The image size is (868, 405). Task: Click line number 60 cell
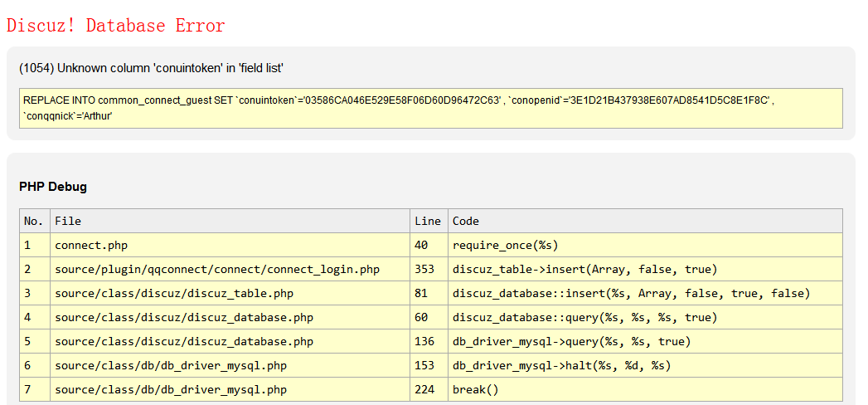(x=429, y=318)
